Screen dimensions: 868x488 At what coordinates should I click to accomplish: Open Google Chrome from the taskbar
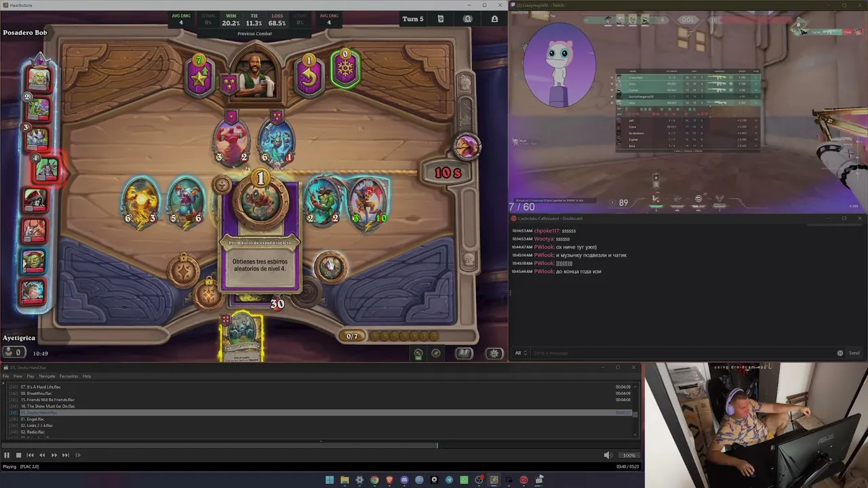(x=374, y=480)
